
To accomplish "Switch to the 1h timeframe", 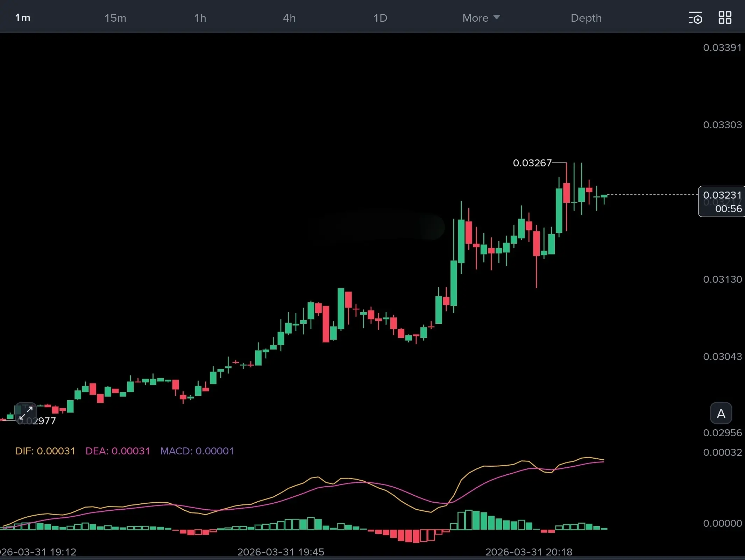I will 200,18.
